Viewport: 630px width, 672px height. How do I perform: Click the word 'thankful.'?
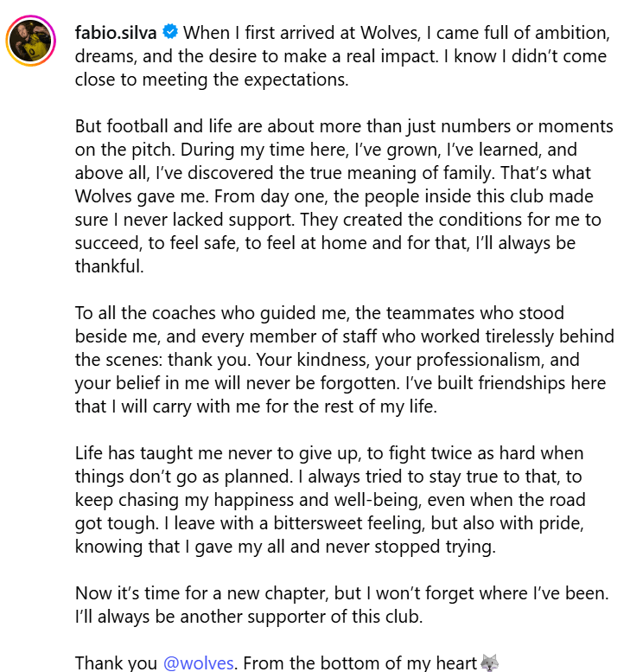(x=110, y=266)
